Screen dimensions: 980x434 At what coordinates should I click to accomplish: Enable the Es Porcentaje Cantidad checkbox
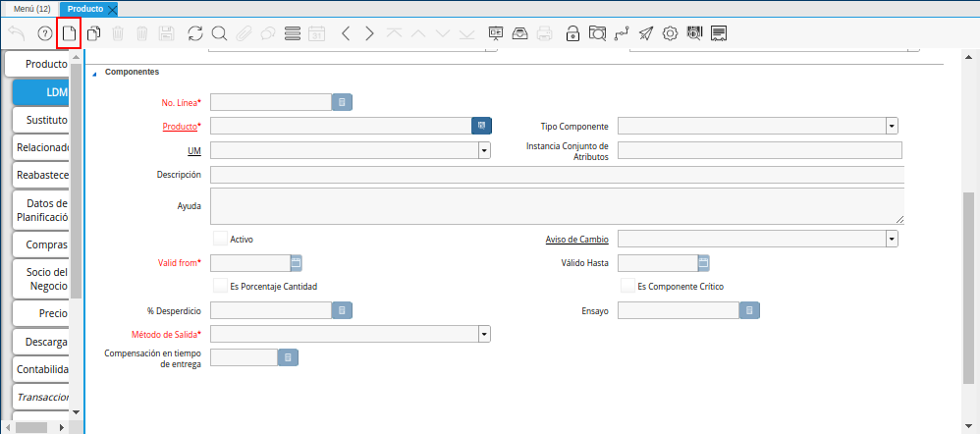[x=221, y=286]
